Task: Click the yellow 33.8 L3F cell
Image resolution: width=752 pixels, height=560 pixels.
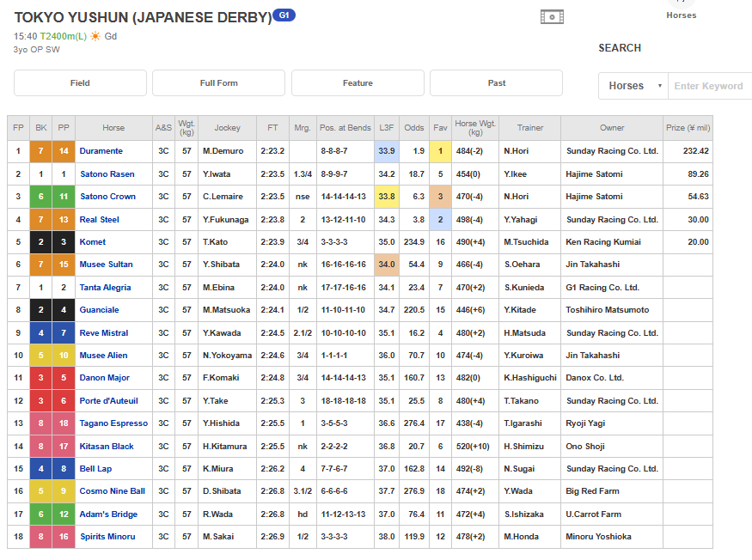Action: coord(387,197)
